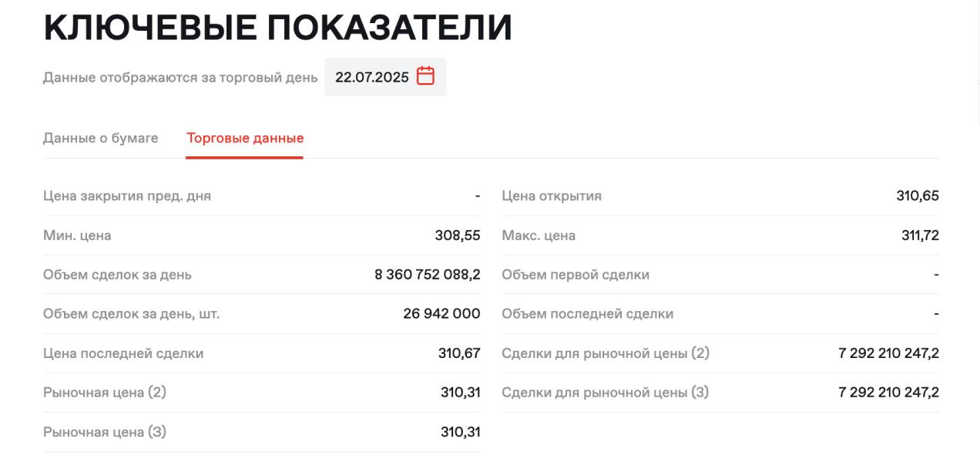This screenshot has height=465, width=980.
Task: Select the Мин. цена value 308,55
Action: pos(458,236)
